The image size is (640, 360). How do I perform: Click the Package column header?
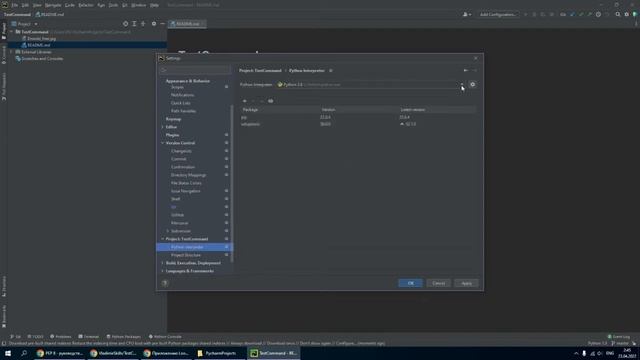click(x=250, y=110)
